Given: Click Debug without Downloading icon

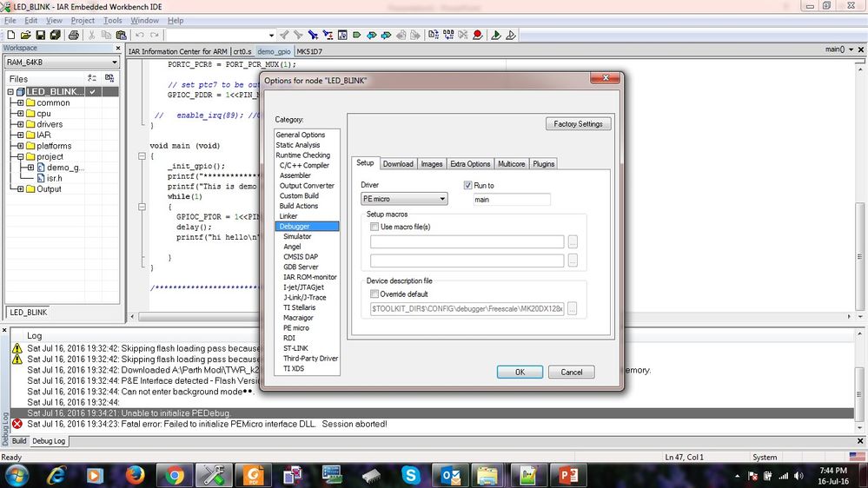Looking at the screenshot, I should point(510,35).
